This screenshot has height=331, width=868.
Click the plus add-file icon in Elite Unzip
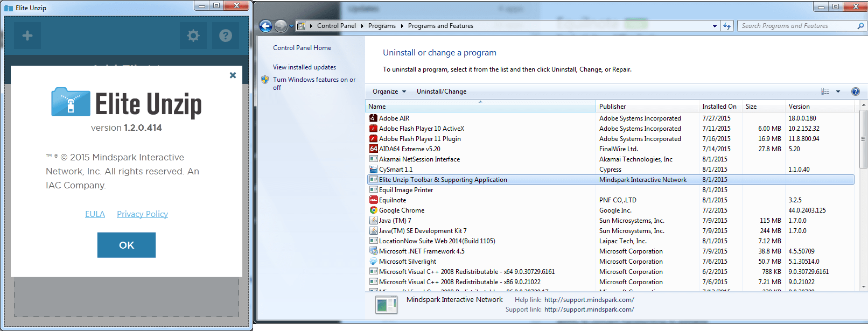[27, 36]
